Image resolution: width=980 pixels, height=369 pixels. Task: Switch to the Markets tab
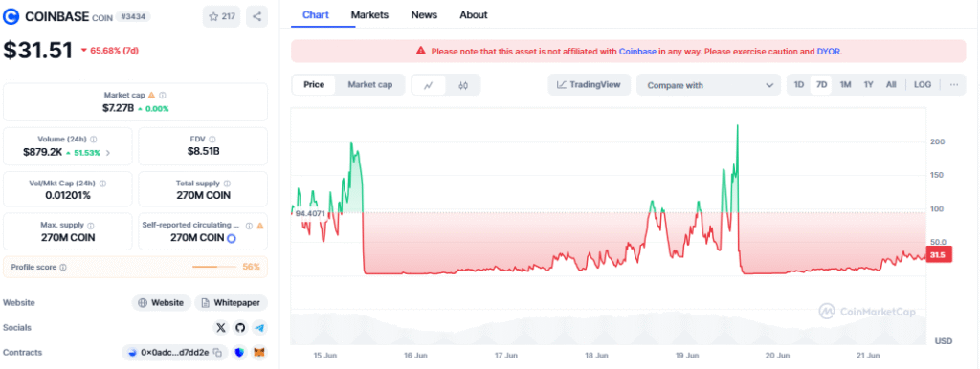[x=369, y=15]
